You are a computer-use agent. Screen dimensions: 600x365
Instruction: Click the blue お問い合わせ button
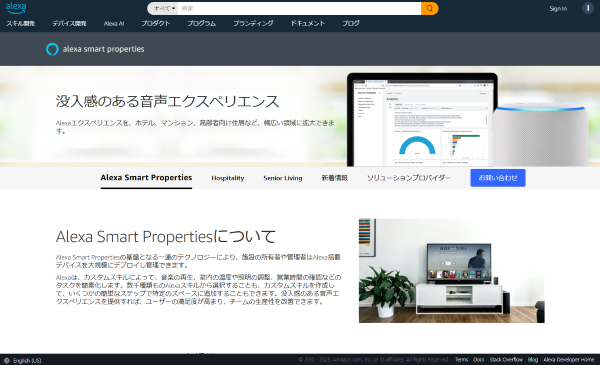pyautogui.click(x=498, y=178)
